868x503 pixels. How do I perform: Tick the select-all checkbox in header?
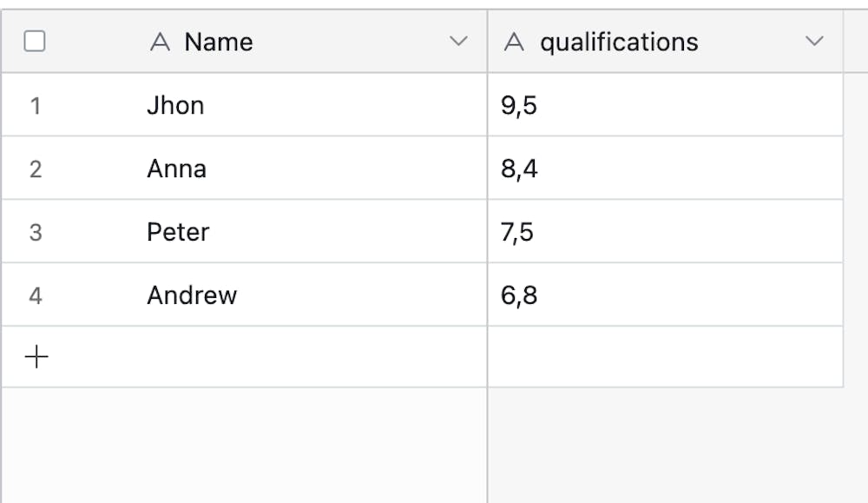(x=35, y=42)
